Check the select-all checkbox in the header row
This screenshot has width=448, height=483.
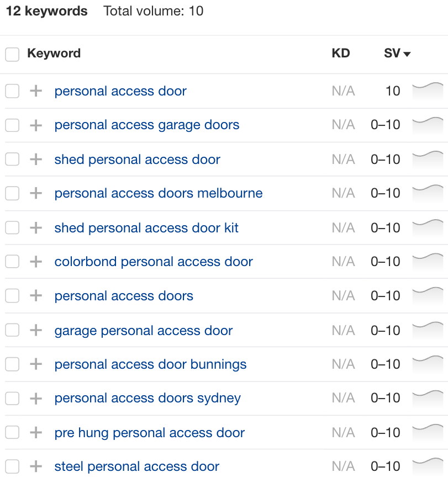coord(12,54)
